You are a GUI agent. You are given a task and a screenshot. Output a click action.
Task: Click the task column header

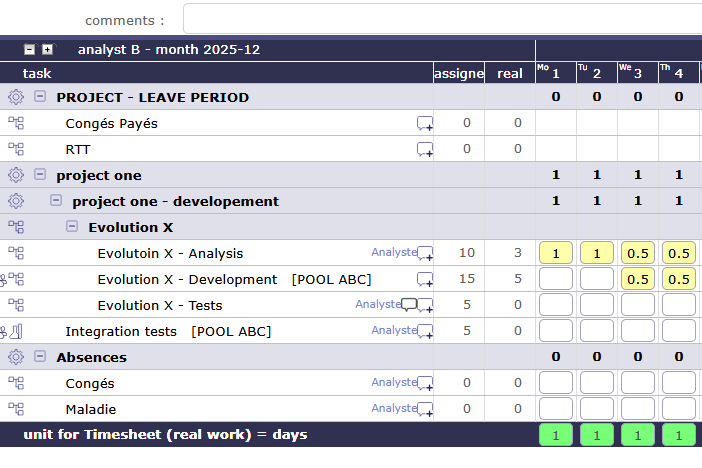coord(37,73)
